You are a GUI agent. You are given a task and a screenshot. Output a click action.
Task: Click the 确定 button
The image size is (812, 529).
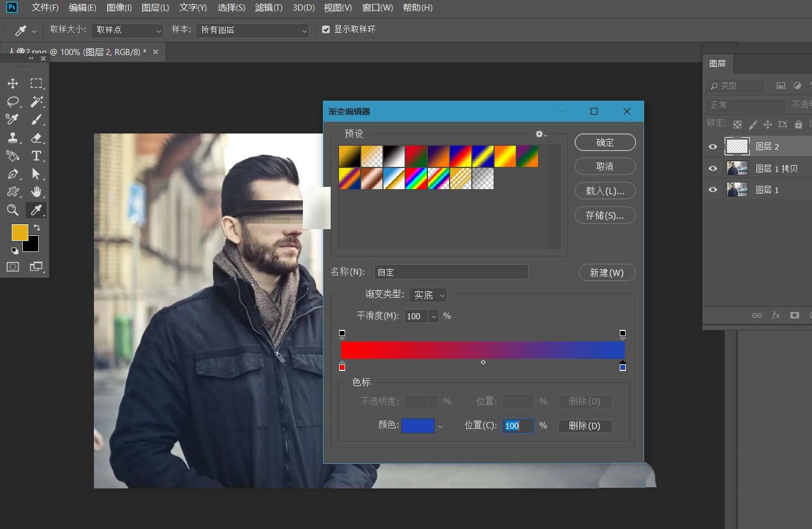point(605,142)
